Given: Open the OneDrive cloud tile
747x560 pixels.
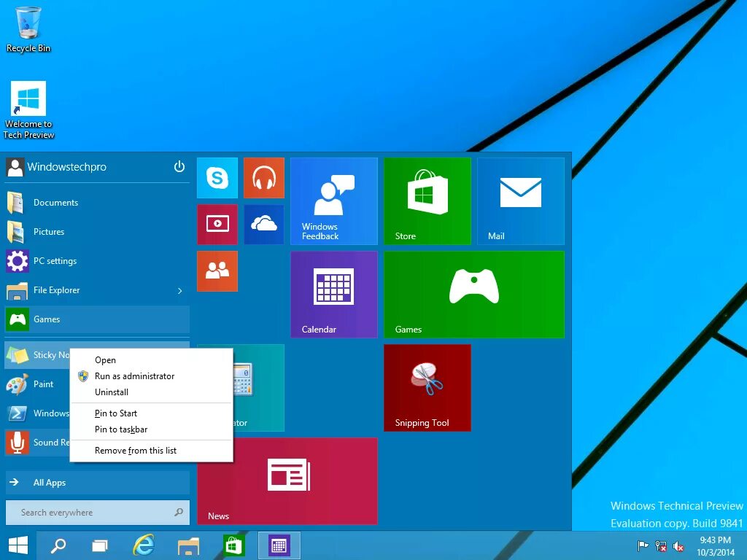Looking at the screenshot, I should [x=264, y=225].
